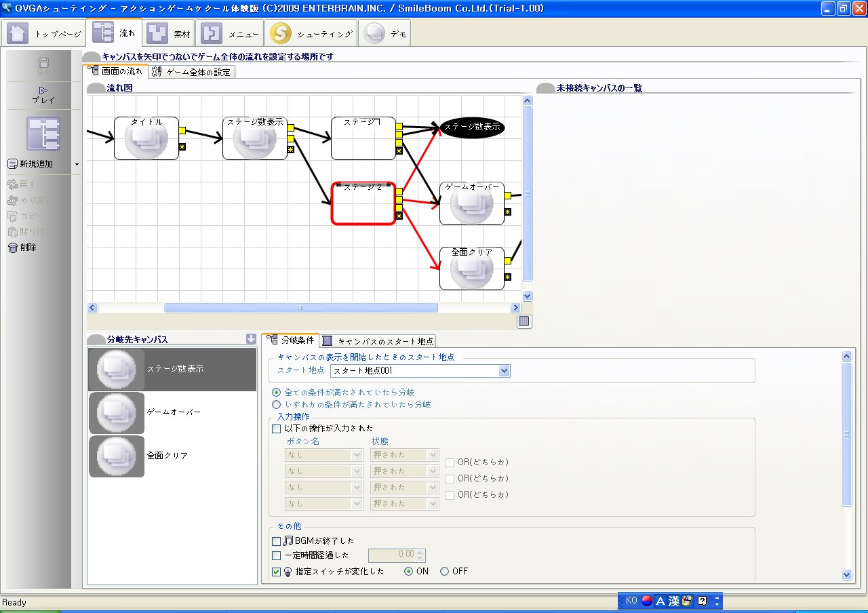Screen dimensions: 868x613
Task: Select 全ての条件が満たされていたら分岐 radio button
Action: tap(276, 392)
